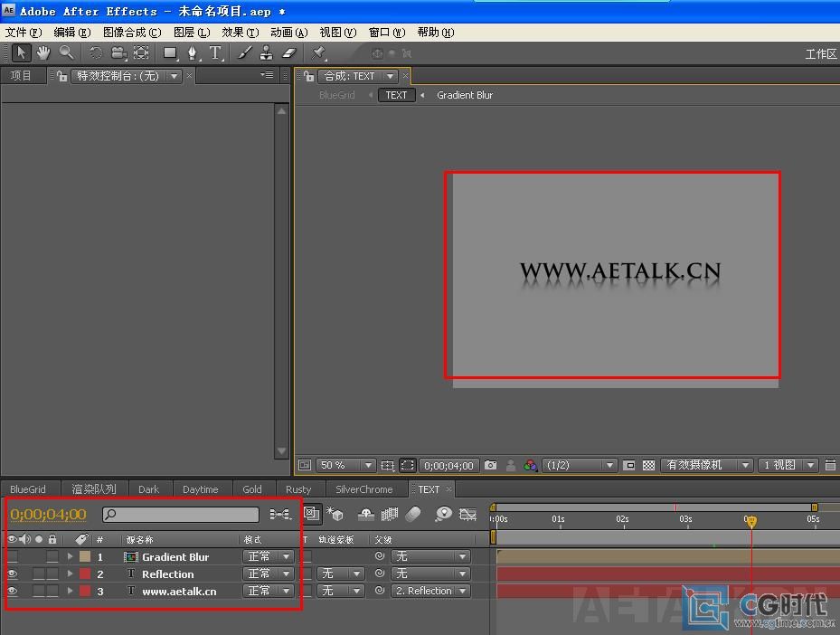Select the Rotation tool
This screenshot has height=635, width=840.
pos(96,52)
